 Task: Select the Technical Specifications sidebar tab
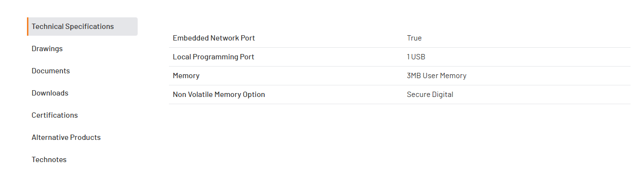82,27
